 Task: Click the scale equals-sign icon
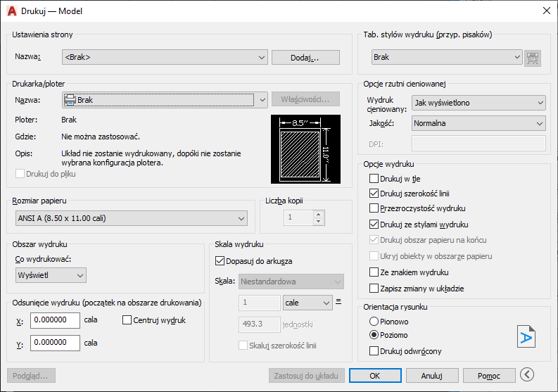[338, 302]
